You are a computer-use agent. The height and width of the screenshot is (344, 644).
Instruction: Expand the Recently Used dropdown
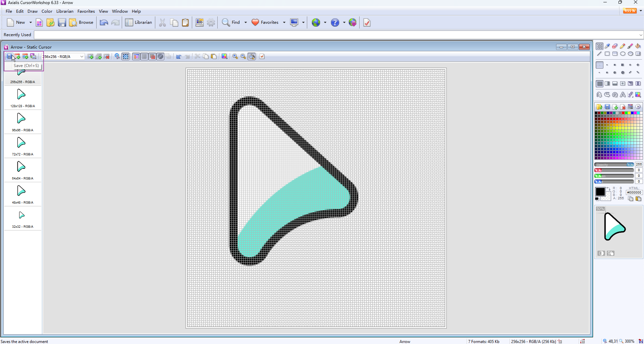pyautogui.click(x=641, y=35)
